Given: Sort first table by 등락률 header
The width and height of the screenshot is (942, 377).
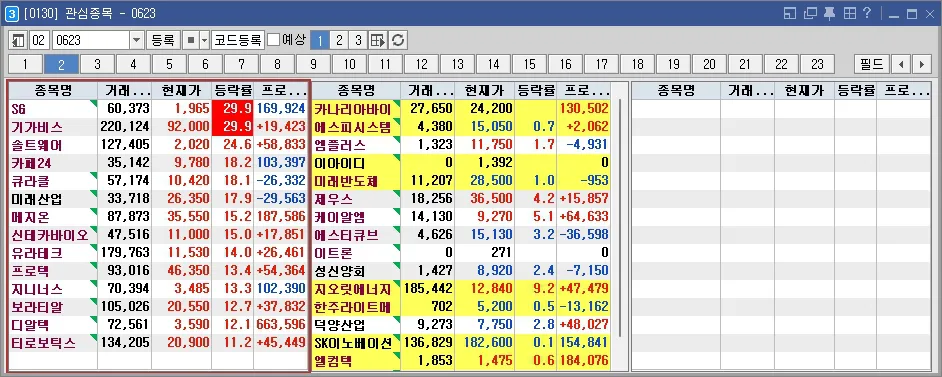Looking at the screenshot, I should pos(232,91).
